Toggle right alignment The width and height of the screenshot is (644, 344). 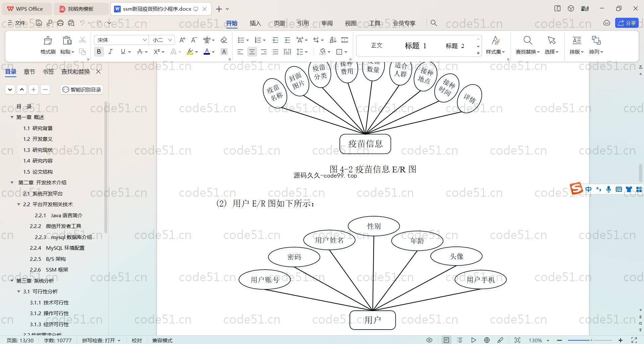coord(264,52)
